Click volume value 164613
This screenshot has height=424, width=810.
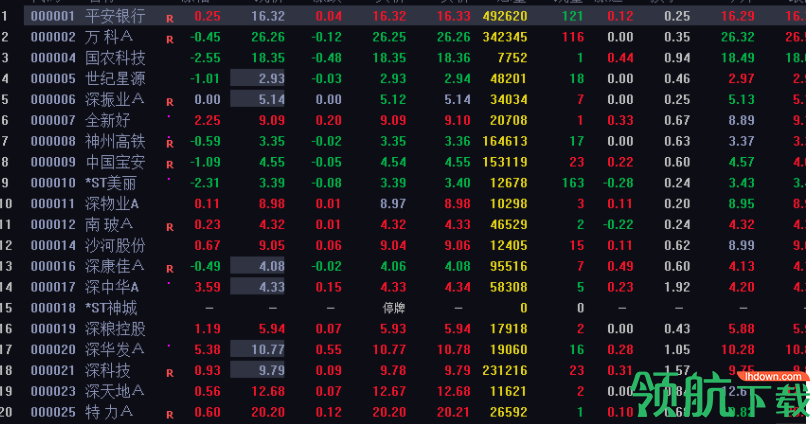pyautogui.click(x=505, y=141)
